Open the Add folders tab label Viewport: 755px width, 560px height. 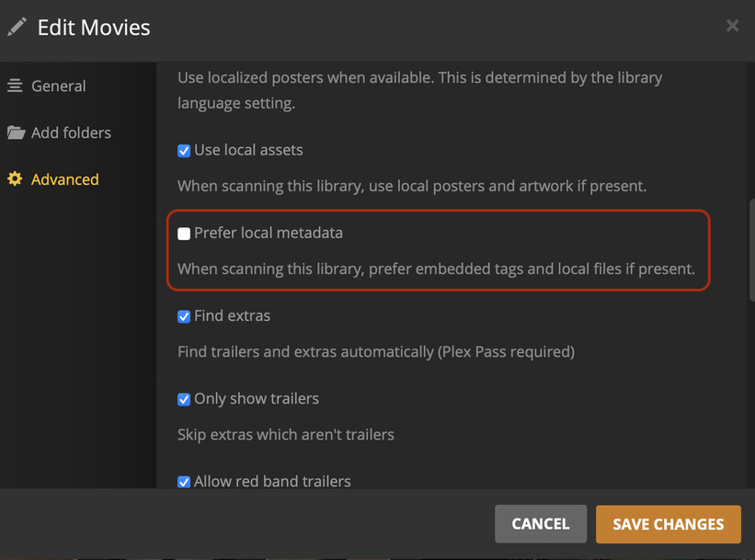[x=71, y=132]
